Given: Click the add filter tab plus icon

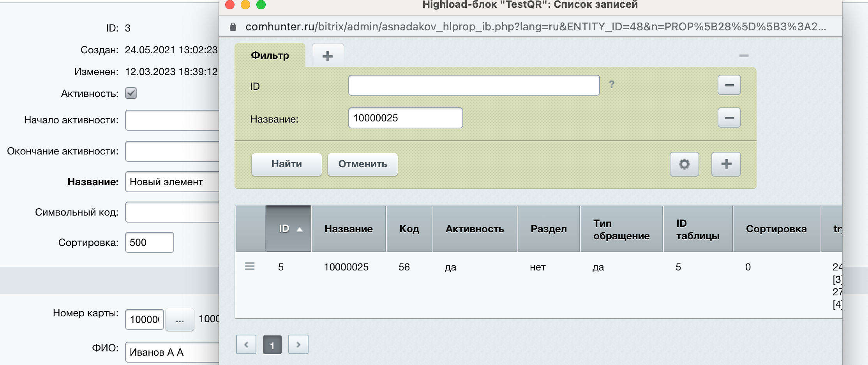Looking at the screenshot, I should 328,56.
